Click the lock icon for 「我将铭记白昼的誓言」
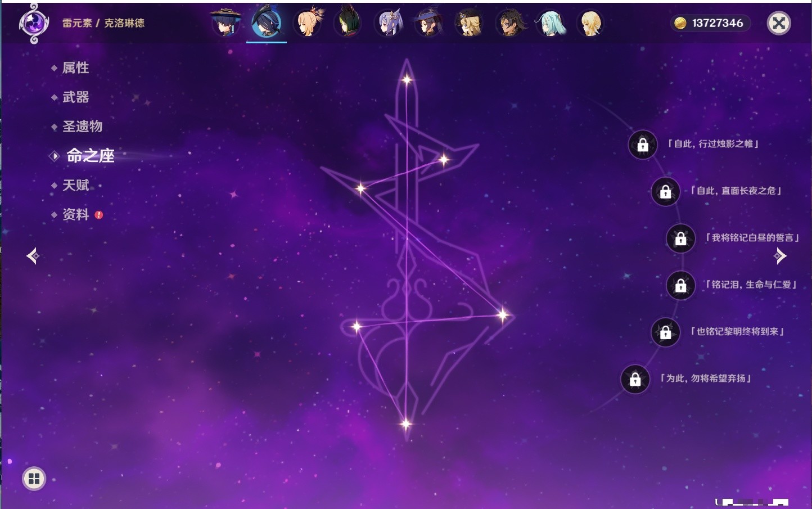The image size is (812, 509). tap(680, 238)
